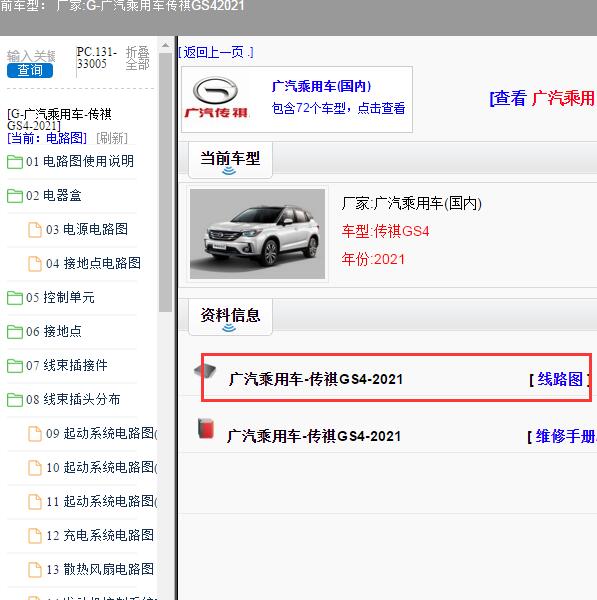597x600 pixels.
Task: Select the 02 电器盒 tree label
Action: point(54,195)
